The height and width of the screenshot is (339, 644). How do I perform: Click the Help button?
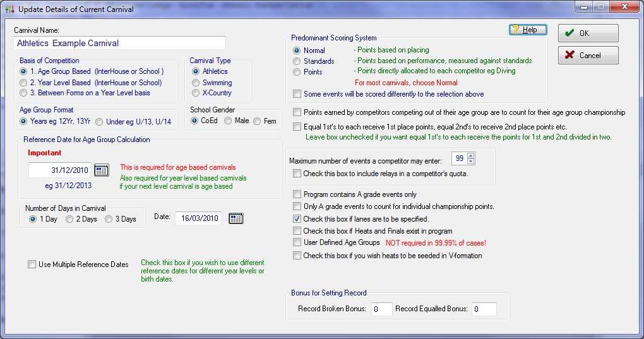pyautogui.click(x=528, y=30)
